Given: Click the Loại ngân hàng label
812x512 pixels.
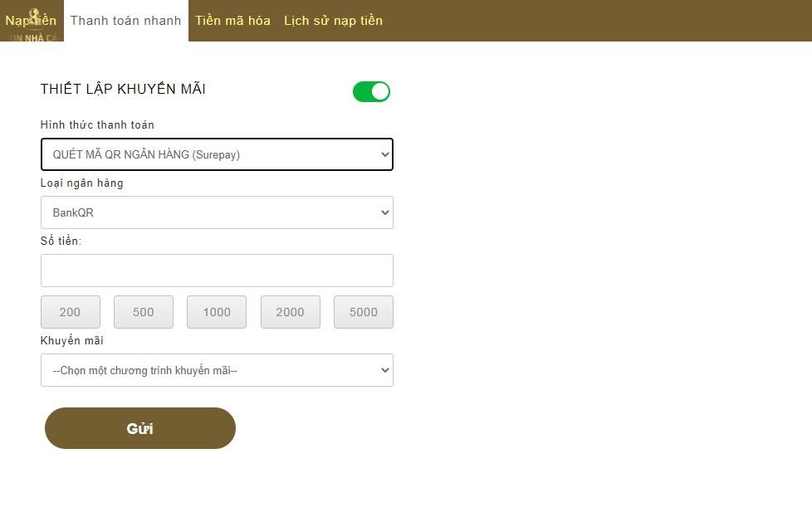Looking at the screenshot, I should tap(82, 183).
